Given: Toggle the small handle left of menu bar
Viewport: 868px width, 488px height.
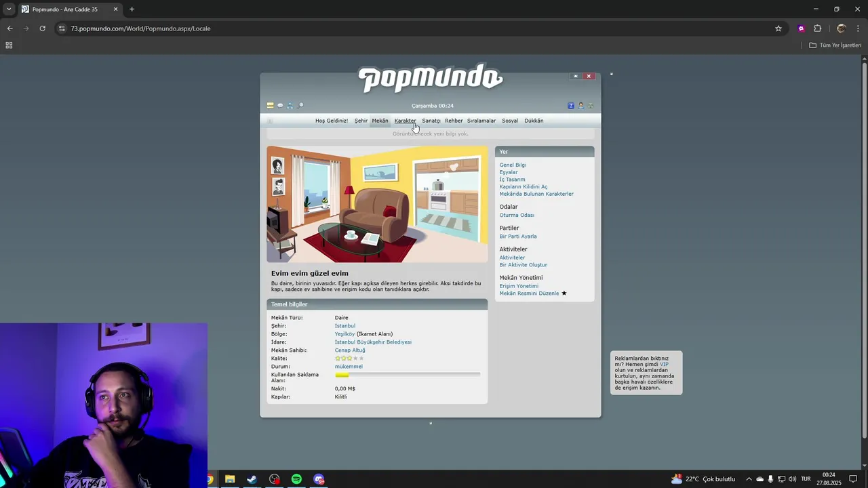Looking at the screenshot, I should tap(270, 121).
